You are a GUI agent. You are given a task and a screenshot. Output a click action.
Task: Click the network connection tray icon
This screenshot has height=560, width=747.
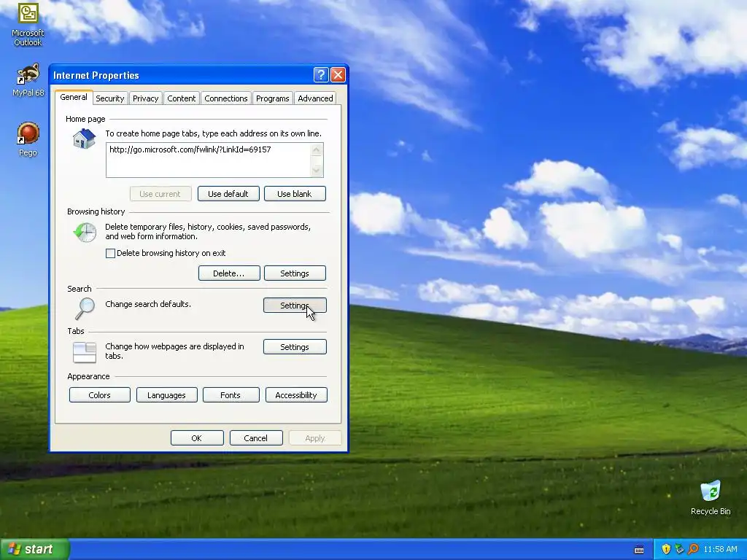679,549
